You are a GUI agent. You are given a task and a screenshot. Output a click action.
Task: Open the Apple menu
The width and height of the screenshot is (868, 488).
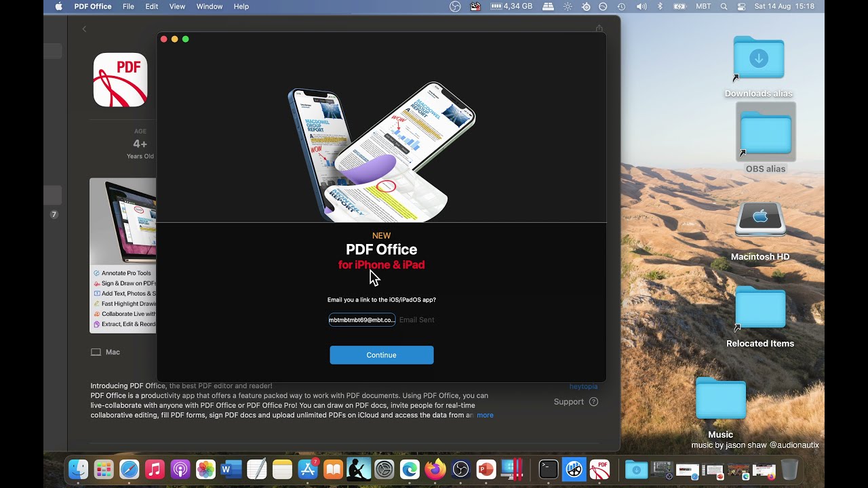[58, 6]
